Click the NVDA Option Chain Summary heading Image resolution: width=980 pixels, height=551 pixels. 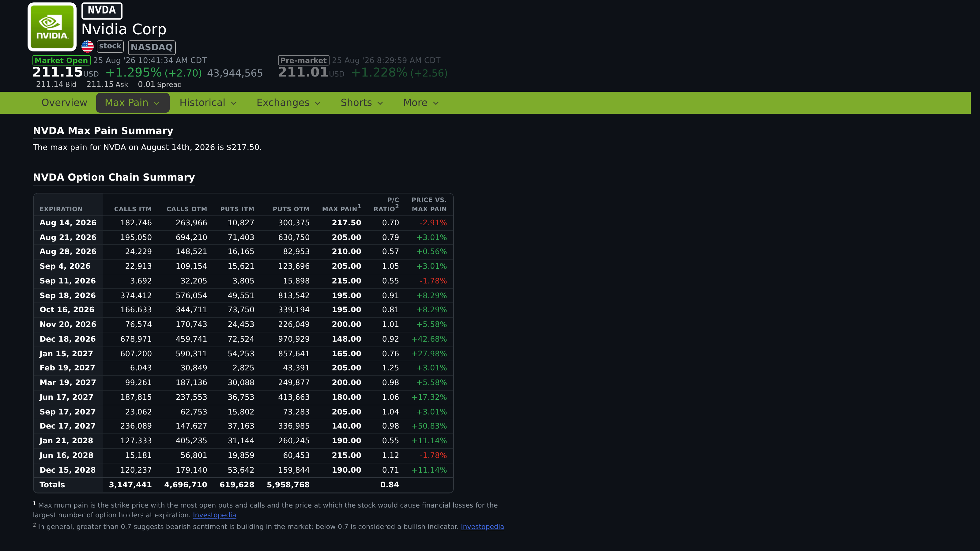(x=114, y=177)
